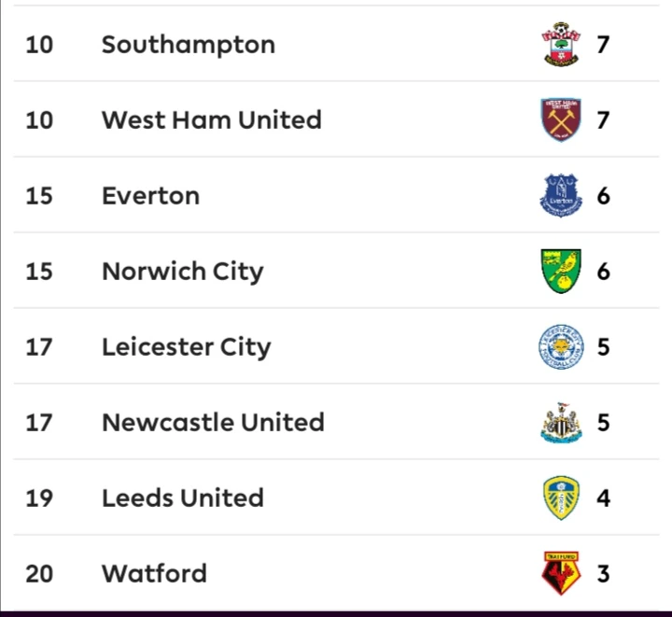Open the Watford team name link

point(155,572)
